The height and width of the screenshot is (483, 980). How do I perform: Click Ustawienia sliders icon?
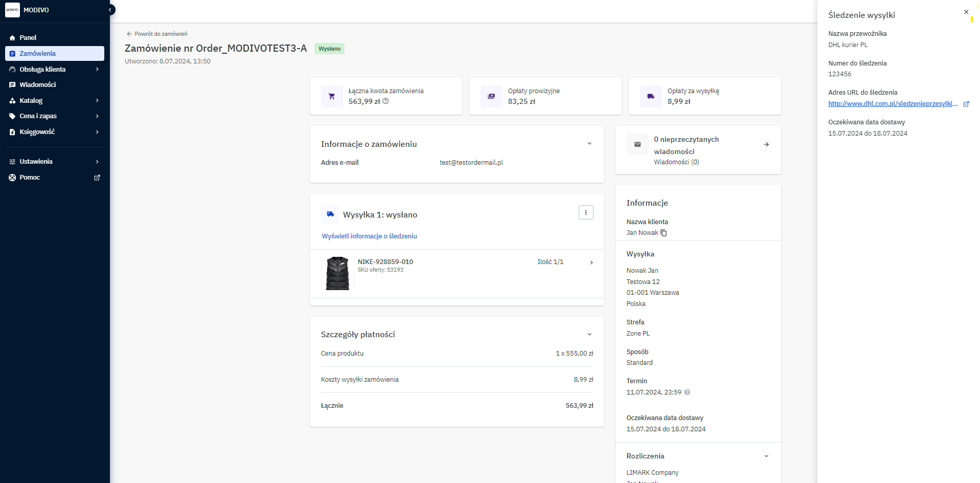12,162
